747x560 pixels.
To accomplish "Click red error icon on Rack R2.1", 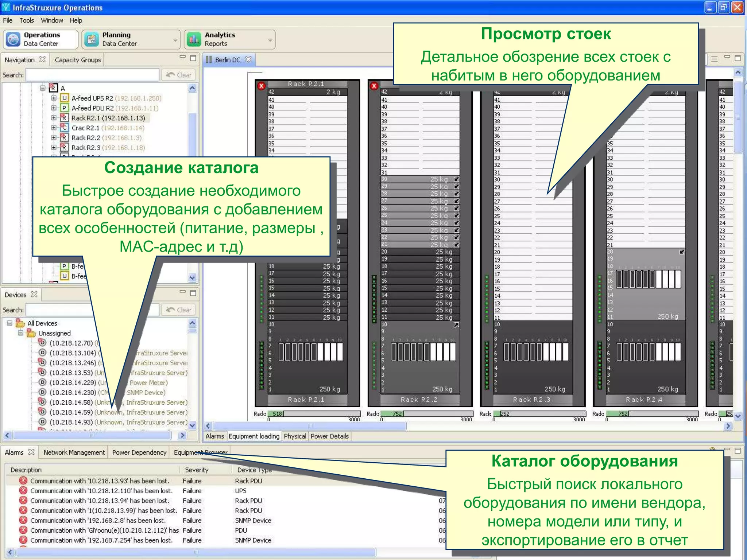I will pyautogui.click(x=261, y=86).
